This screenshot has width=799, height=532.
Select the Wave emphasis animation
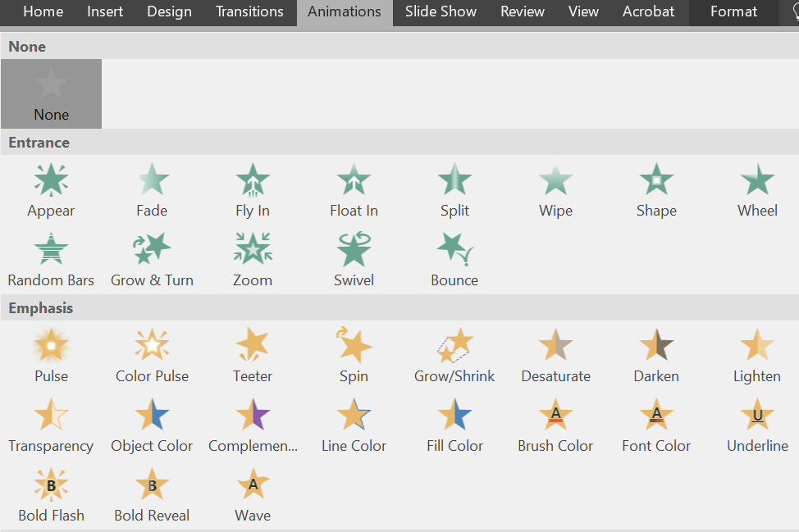pyautogui.click(x=253, y=495)
